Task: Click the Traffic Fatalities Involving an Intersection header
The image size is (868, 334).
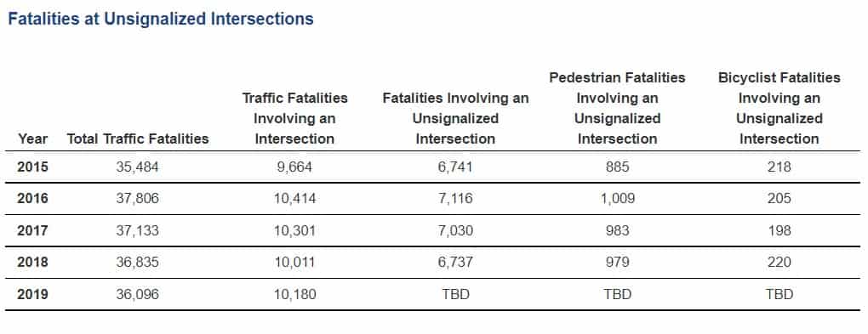Action: (294, 118)
